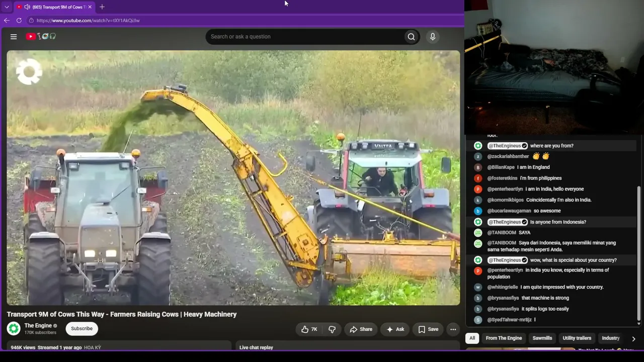The width and height of the screenshot is (644, 362).
Task: Select the Utility trailers filter chip
Action: point(577,338)
